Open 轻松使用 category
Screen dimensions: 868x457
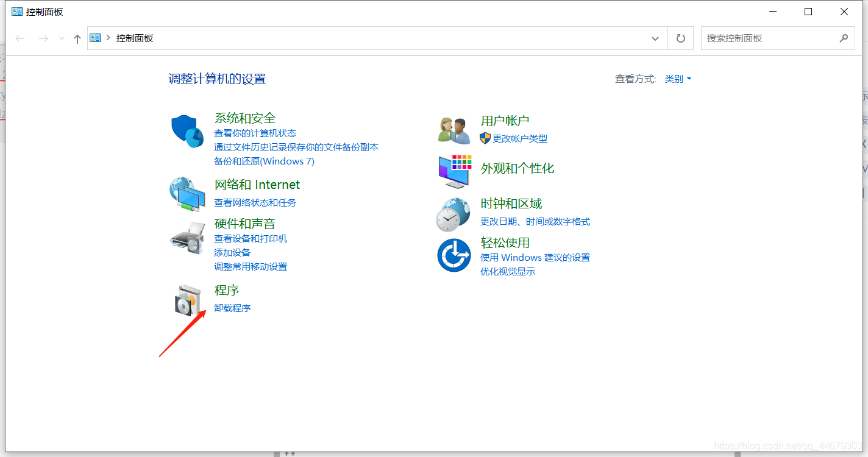[x=505, y=243]
